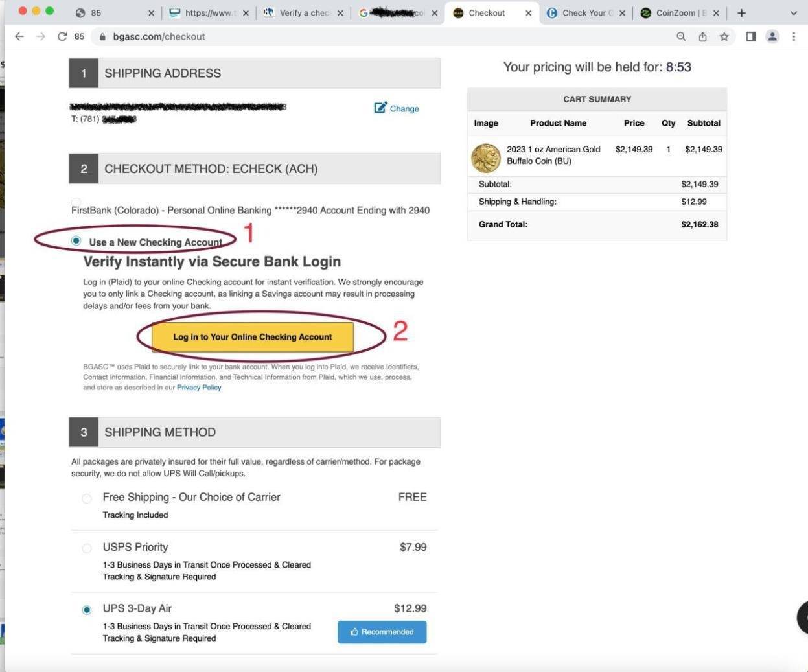Select the Checkout tab
Image resolution: width=808 pixels, height=672 pixels.
491,13
